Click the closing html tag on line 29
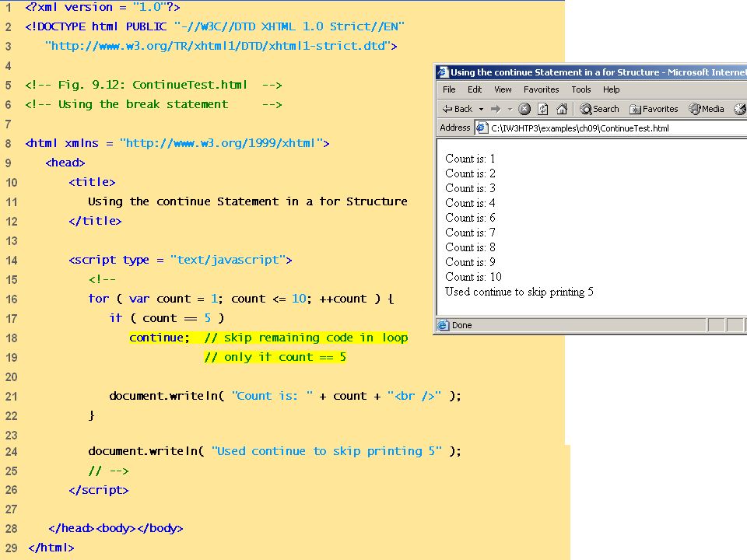The height and width of the screenshot is (560, 747). pos(51,548)
